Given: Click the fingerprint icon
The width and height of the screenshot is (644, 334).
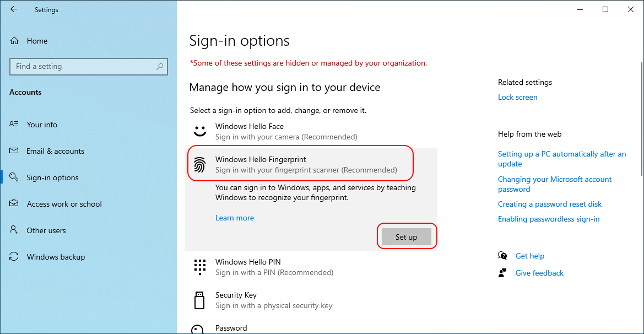Looking at the screenshot, I should tap(199, 164).
